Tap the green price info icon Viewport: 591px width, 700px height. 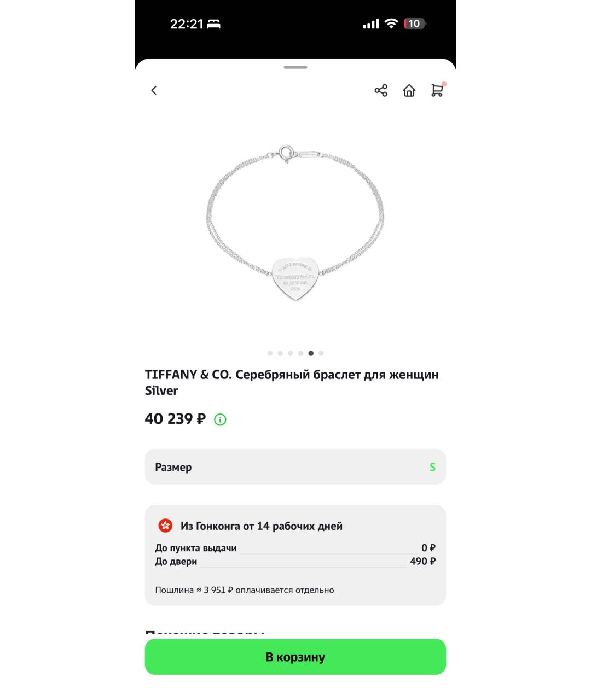tap(220, 419)
